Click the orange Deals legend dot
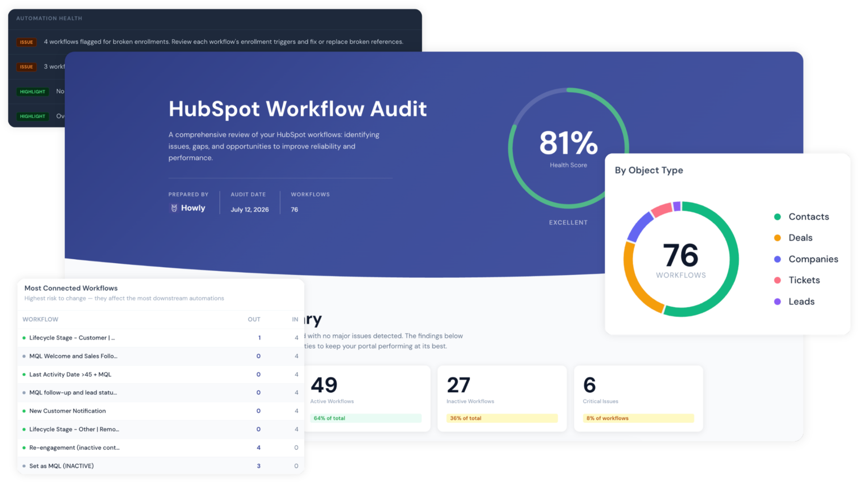The image size is (868, 488). [777, 238]
